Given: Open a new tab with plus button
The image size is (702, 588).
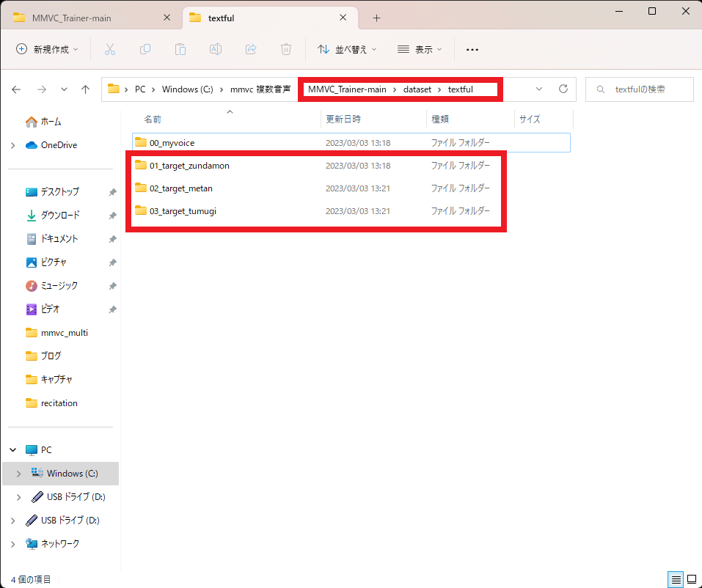Looking at the screenshot, I should [376, 18].
